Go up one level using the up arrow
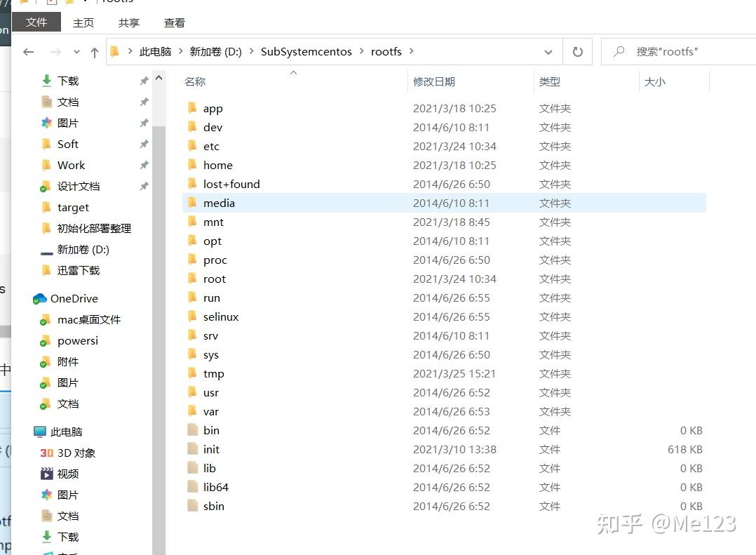 95,51
